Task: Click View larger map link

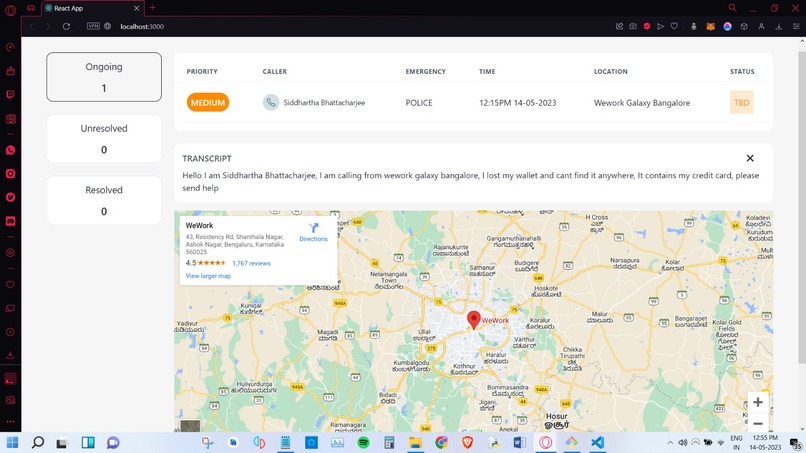Action: (208, 276)
